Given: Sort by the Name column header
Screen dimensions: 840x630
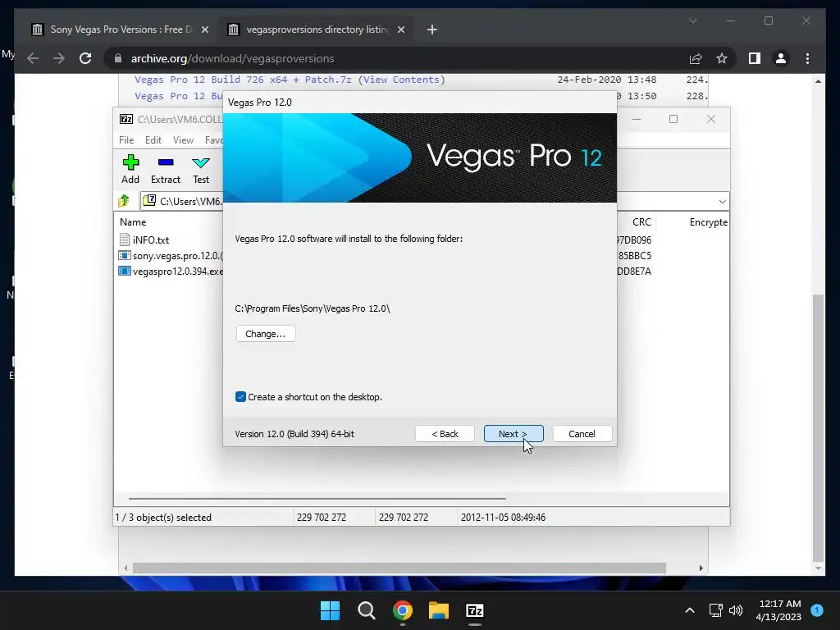Looking at the screenshot, I should (x=133, y=221).
